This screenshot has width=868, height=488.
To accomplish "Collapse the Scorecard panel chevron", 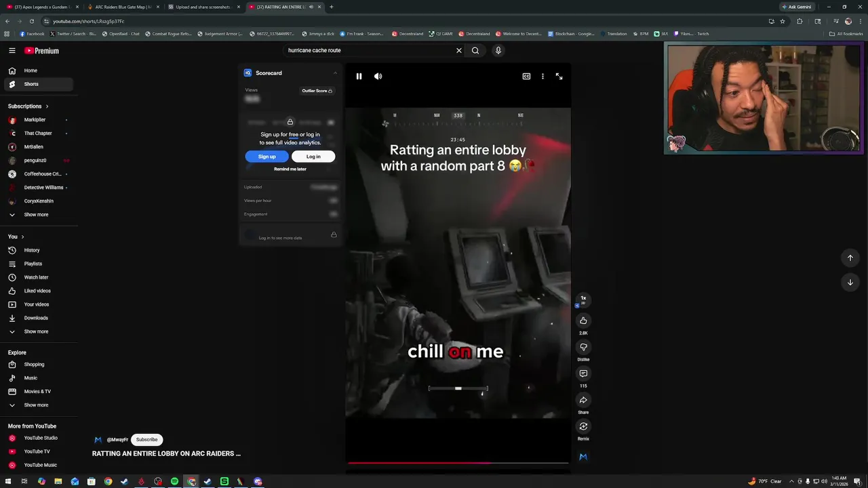I will [x=334, y=73].
